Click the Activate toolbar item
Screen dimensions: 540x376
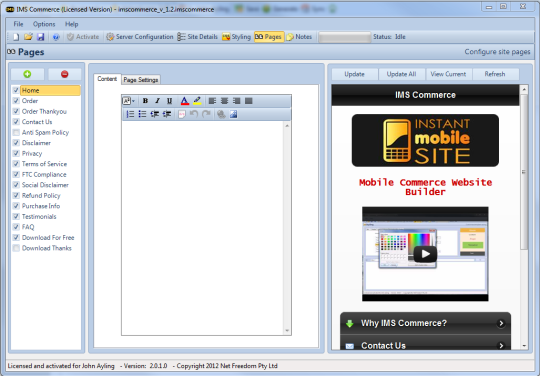tap(83, 37)
